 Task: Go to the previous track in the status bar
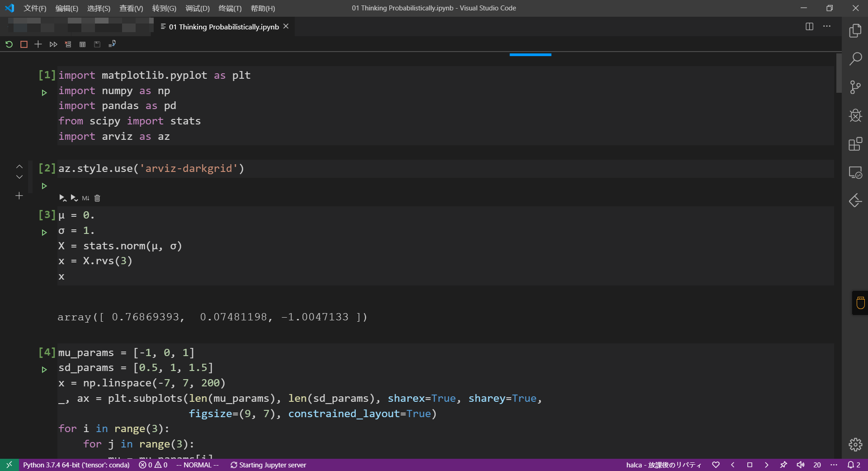tap(732, 465)
